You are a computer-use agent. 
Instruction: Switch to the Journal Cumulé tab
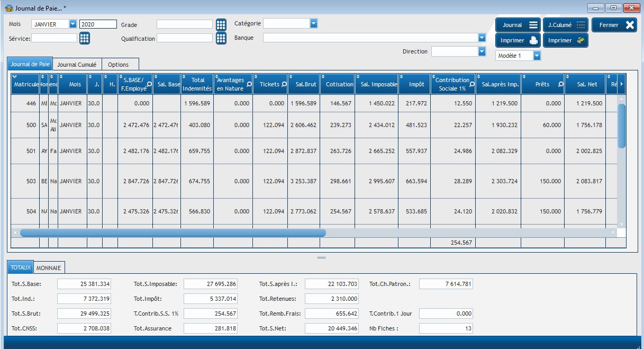tap(77, 64)
